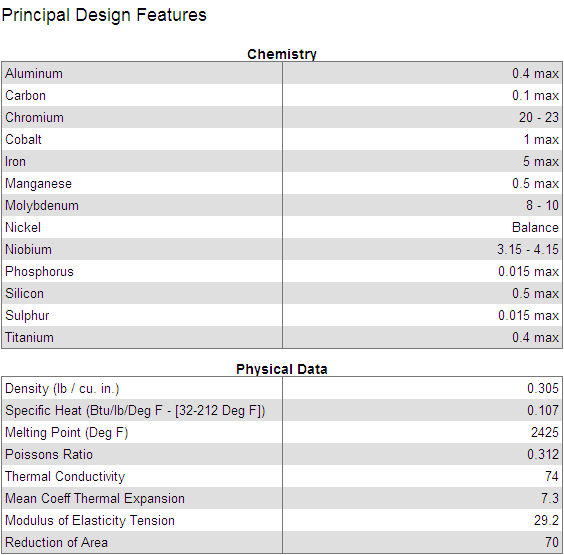Image resolution: width=564 pixels, height=555 pixels.
Task: Click the Principal Design Features heading
Action: [104, 15]
